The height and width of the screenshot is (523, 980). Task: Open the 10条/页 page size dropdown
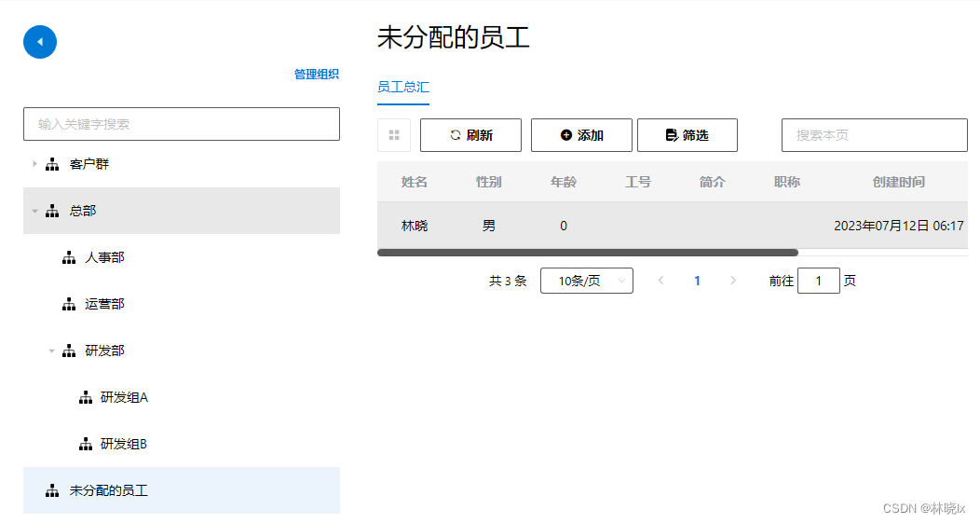pos(586,281)
